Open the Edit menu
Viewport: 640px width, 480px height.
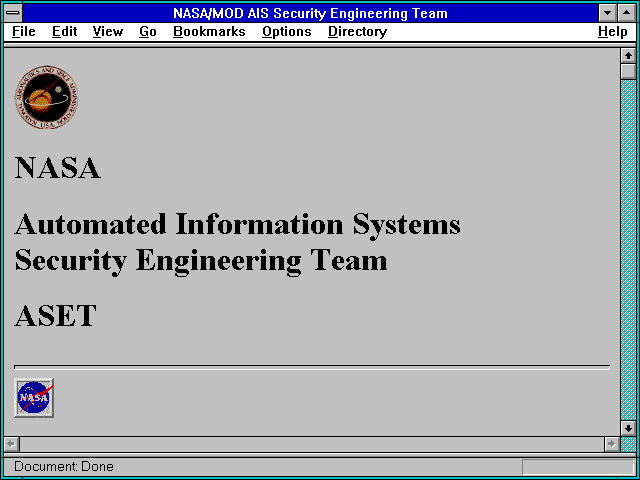pos(64,32)
